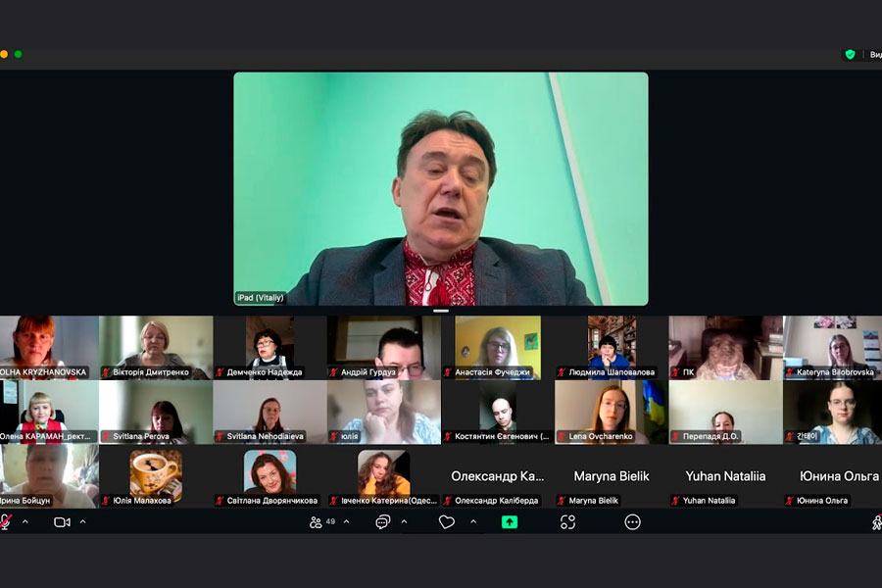The image size is (882, 588).
Task: Select the 간태이 participant video tile
Action: tap(832, 413)
